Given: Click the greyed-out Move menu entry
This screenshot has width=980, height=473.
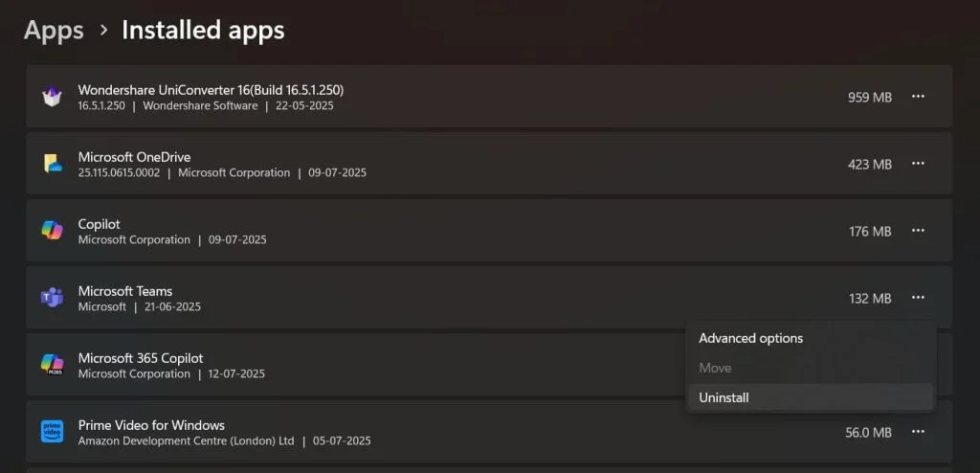Looking at the screenshot, I should coord(715,368).
